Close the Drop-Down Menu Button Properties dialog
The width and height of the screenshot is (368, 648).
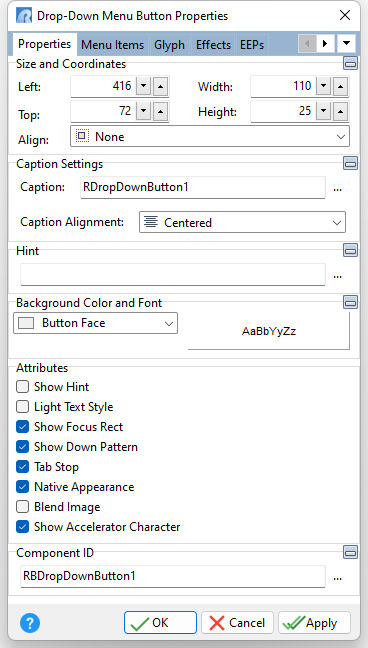pyautogui.click(x=345, y=16)
